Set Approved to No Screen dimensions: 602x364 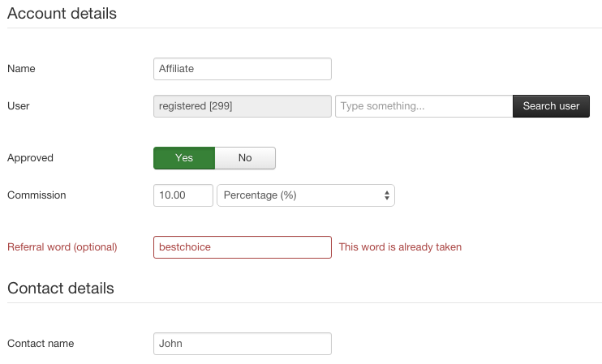pos(245,158)
